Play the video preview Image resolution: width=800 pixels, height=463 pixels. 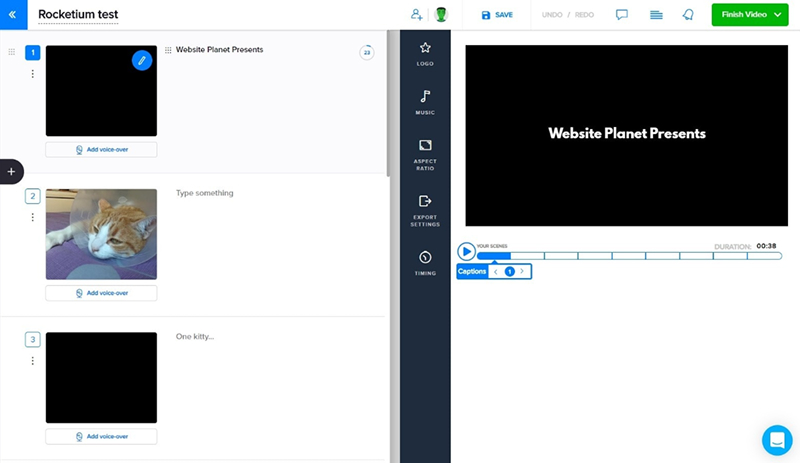[466, 252]
